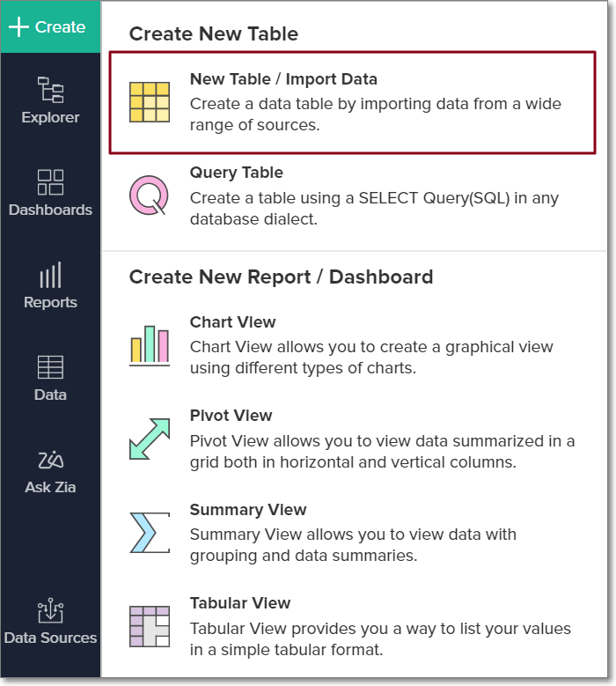Viewport: 616px width, 686px height.
Task: Open Tabular View title text
Action: tap(240, 603)
